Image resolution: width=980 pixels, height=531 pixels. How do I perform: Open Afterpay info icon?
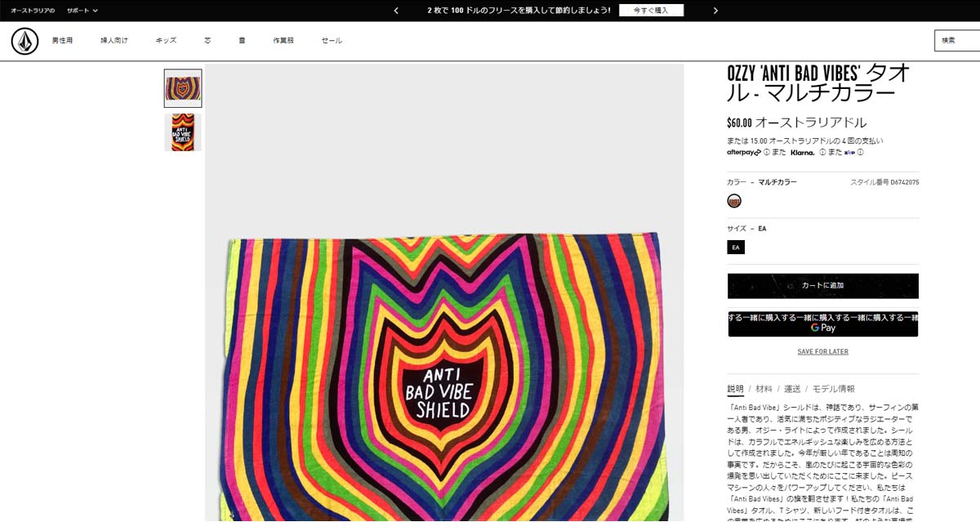click(x=767, y=153)
